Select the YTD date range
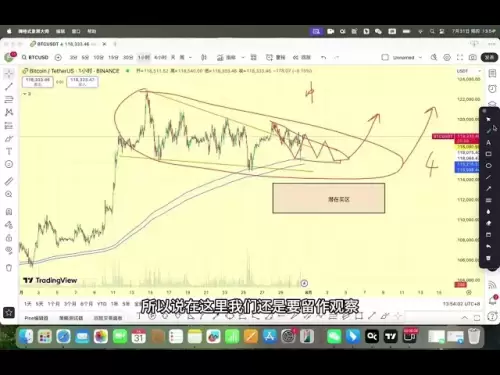500x375 pixels. click(102, 304)
